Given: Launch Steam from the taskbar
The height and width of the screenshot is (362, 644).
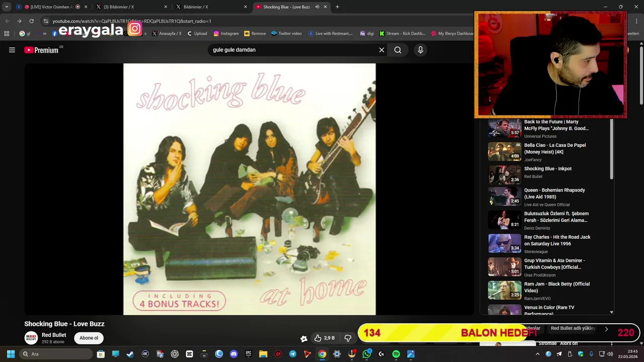Looking at the screenshot, I should pos(130,354).
